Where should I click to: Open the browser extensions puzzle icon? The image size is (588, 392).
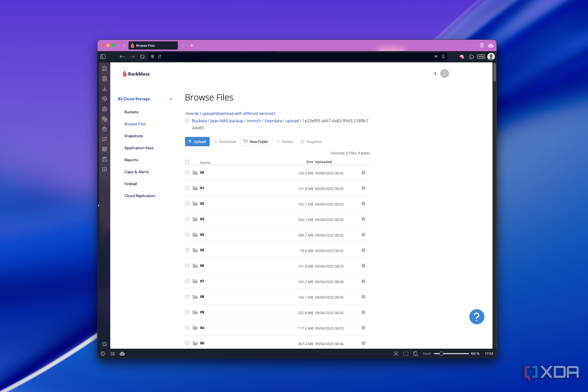click(x=471, y=57)
